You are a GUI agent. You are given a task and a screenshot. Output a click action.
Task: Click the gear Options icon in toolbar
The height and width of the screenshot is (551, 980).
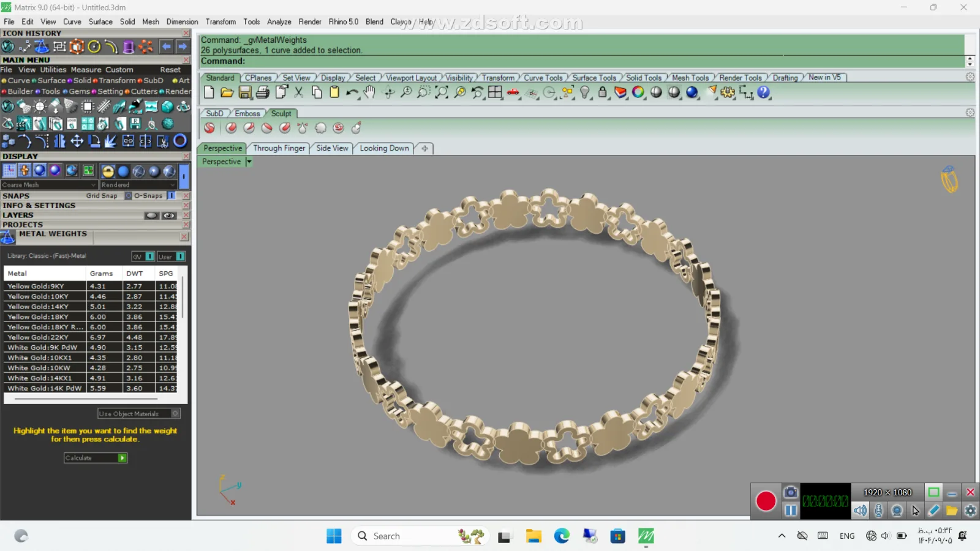point(728,92)
